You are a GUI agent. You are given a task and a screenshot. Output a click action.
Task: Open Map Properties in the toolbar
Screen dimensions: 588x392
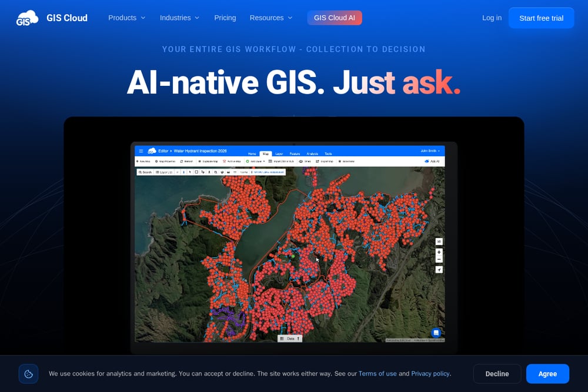[165, 161]
